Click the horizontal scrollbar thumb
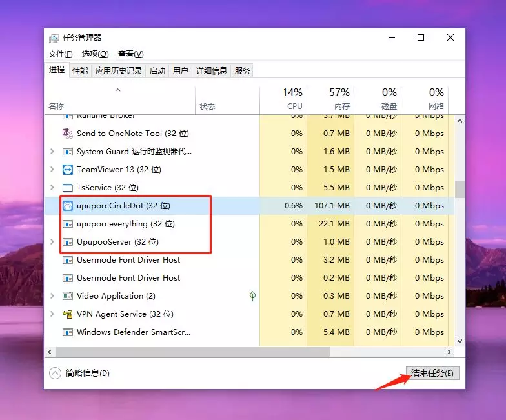The image size is (506, 420). (x=192, y=352)
